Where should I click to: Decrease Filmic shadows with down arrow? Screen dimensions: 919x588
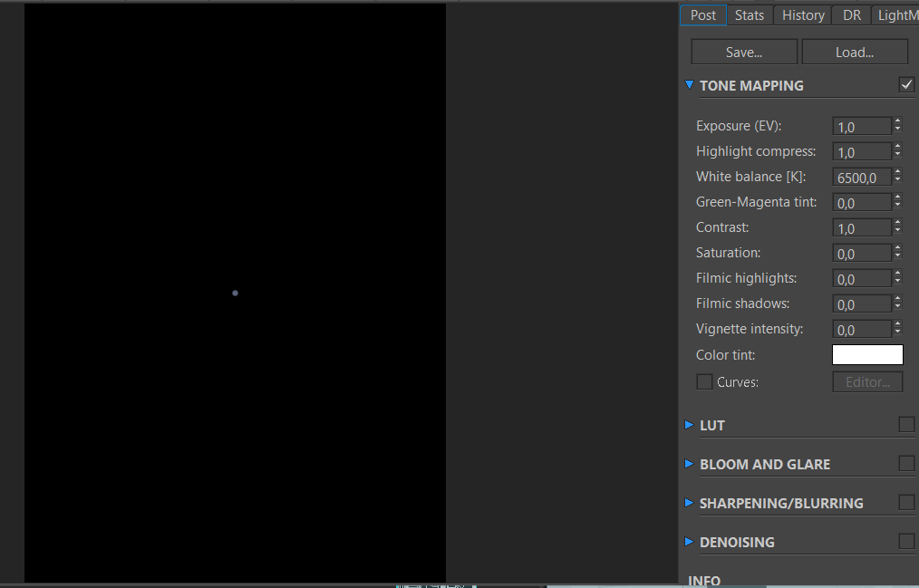coord(897,307)
